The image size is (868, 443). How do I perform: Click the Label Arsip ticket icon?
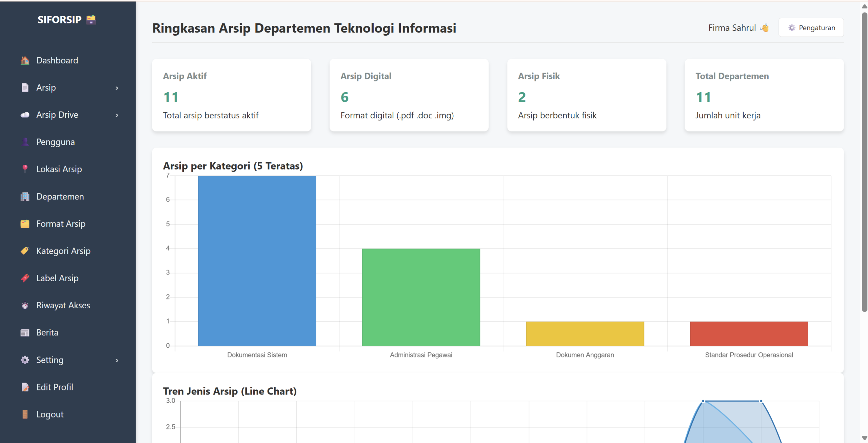(25, 278)
